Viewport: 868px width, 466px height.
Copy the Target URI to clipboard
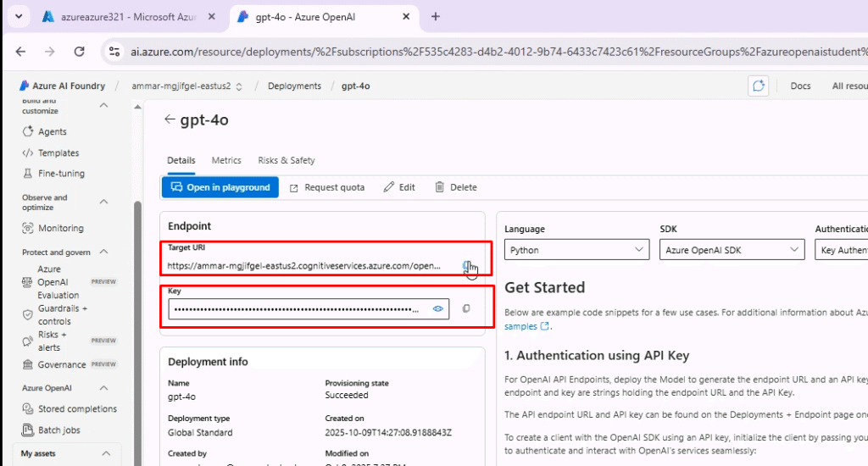pyautogui.click(x=466, y=266)
